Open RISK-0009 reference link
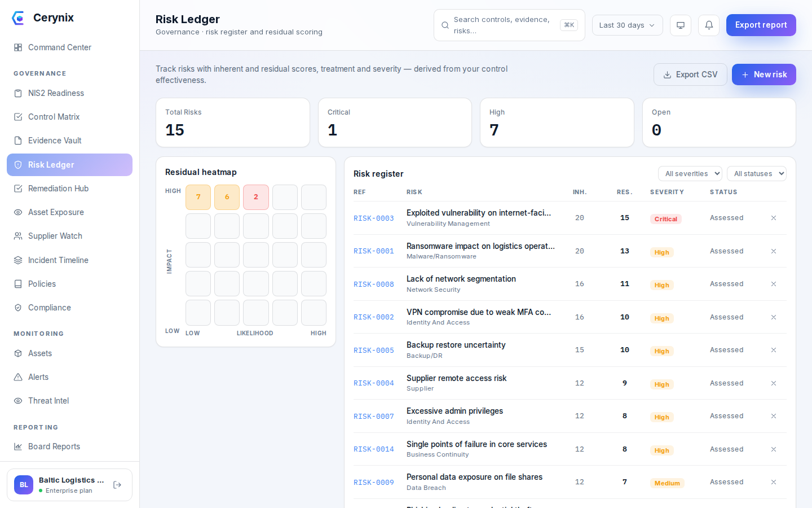 (374, 483)
